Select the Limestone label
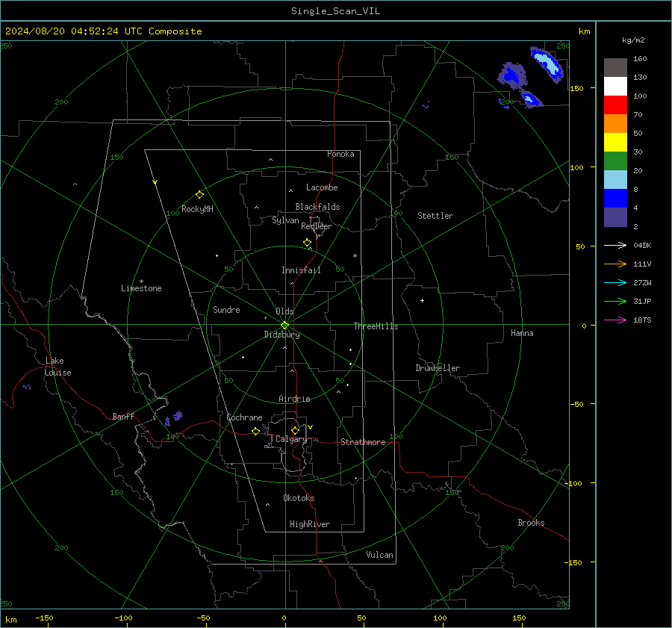672x628 pixels. point(141,288)
